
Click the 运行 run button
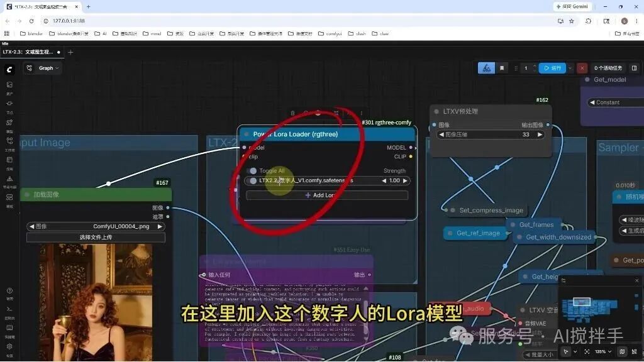pos(552,68)
